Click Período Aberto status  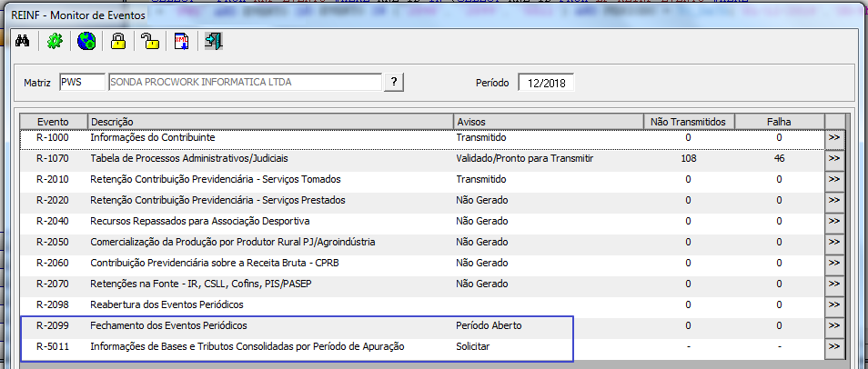(x=489, y=325)
